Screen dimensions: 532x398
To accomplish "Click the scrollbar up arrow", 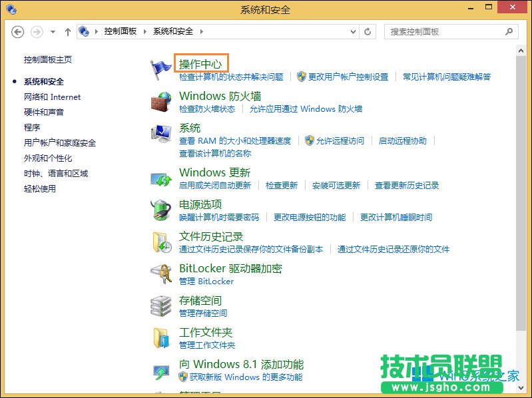I will coord(521,51).
